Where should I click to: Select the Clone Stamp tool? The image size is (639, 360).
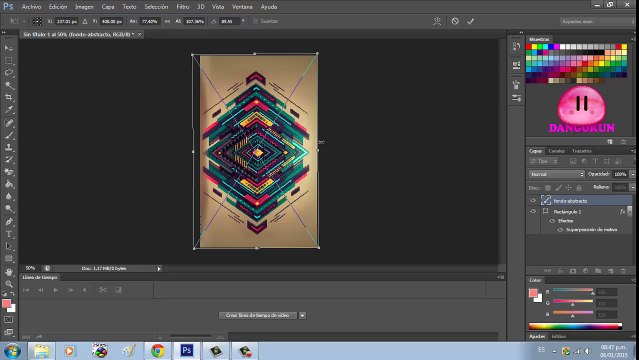pyautogui.click(x=9, y=147)
